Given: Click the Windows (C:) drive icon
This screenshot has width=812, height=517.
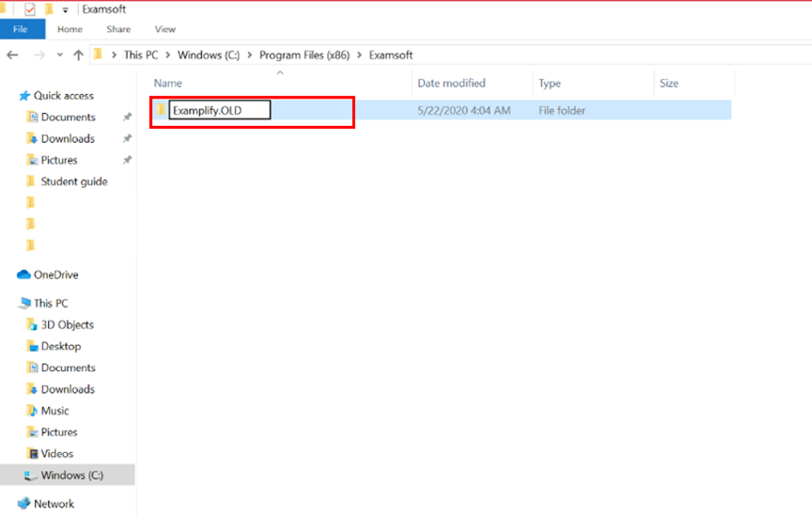Looking at the screenshot, I should click(31, 476).
